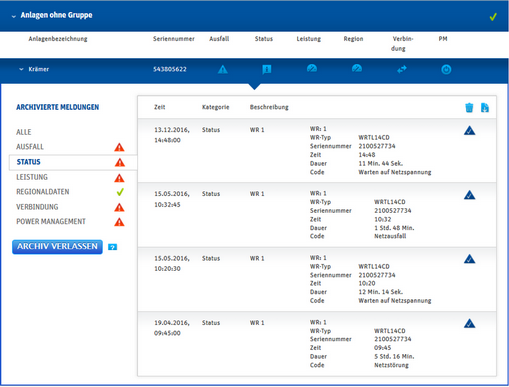This screenshot has height=387, width=509.
Task: Click the triangle check icon for 19.04.2016 message
Action: pyautogui.click(x=470, y=323)
